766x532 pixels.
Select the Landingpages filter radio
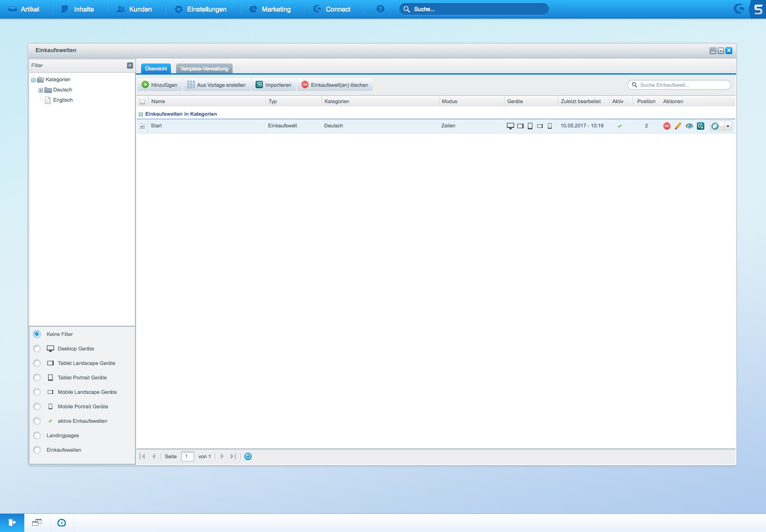37,435
